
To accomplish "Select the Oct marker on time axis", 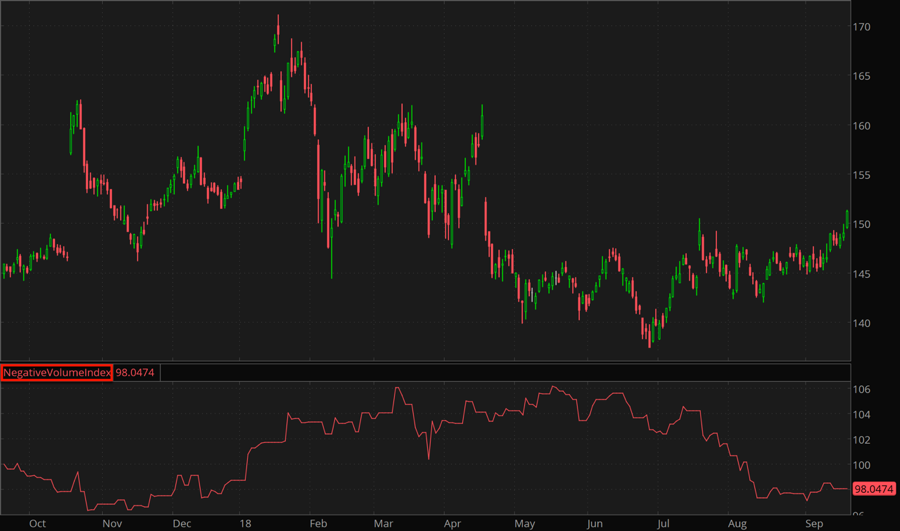I will pos(38,523).
